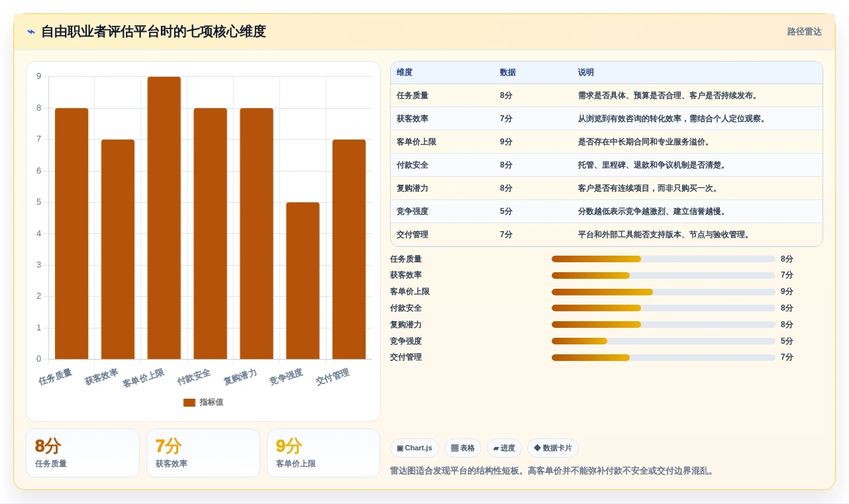The image size is (849, 504).
Task: Click the 任务质量 bar in the chart
Action: (72, 233)
